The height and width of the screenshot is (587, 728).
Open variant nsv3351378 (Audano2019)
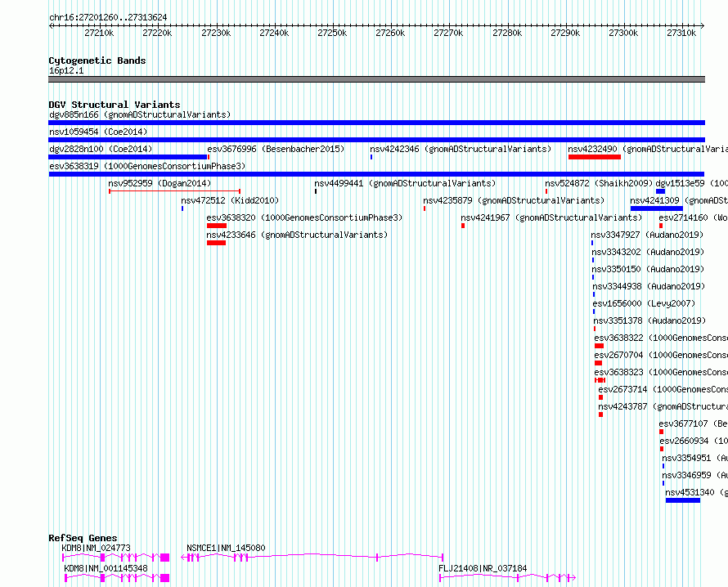tap(649, 320)
